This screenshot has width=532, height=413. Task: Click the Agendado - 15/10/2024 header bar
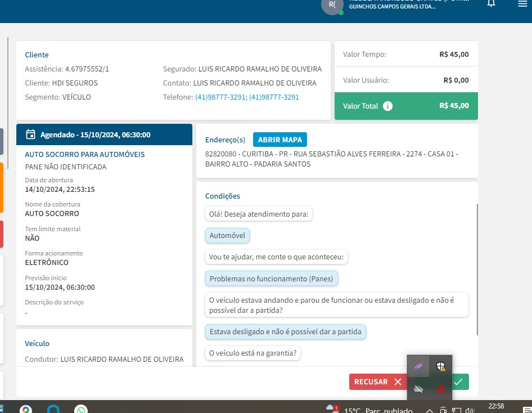[x=104, y=134]
